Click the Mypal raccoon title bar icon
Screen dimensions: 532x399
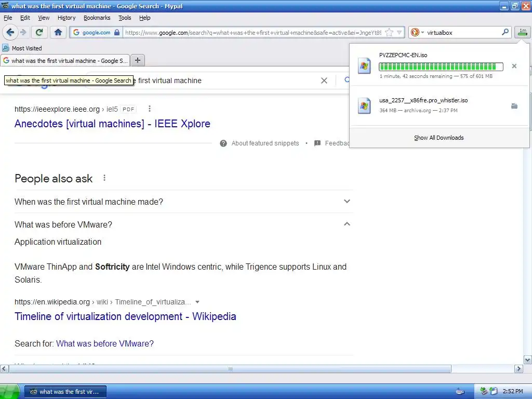click(5, 6)
